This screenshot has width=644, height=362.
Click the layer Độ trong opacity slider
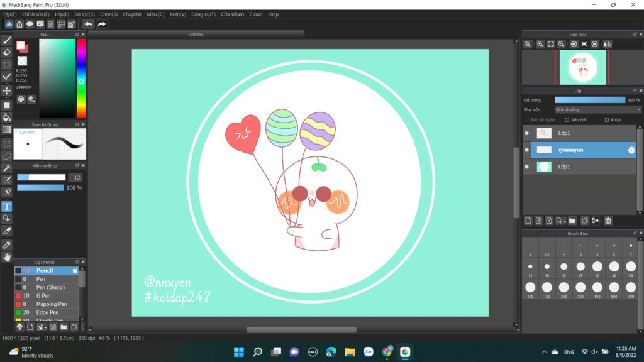click(590, 100)
